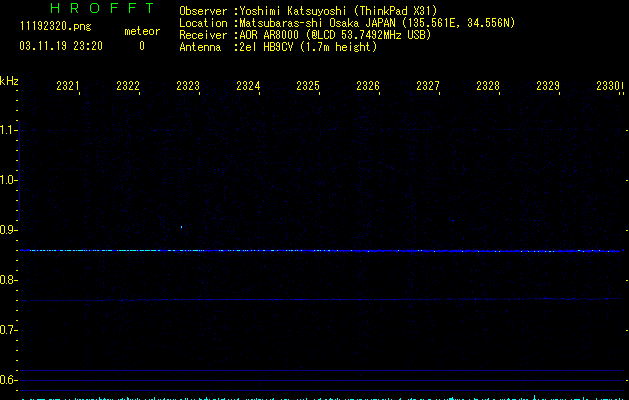The width and height of the screenshot is (629, 400).
Task: Select the Antenna 2el HB9CV line
Action: pyautogui.click(x=278, y=47)
